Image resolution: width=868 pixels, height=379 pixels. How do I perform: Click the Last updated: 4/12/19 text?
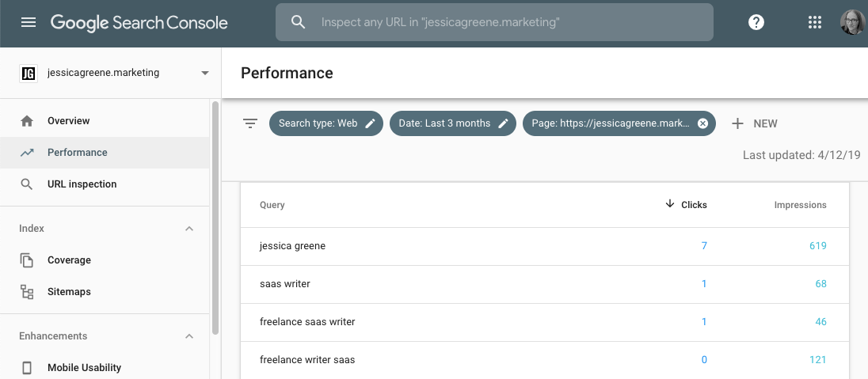click(x=801, y=155)
